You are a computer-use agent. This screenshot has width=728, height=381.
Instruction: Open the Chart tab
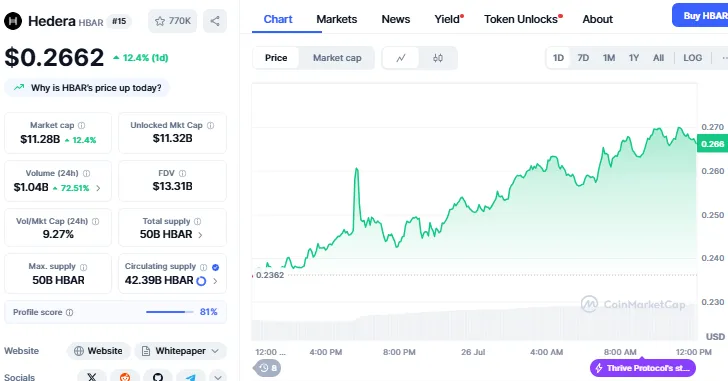[x=278, y=19]
